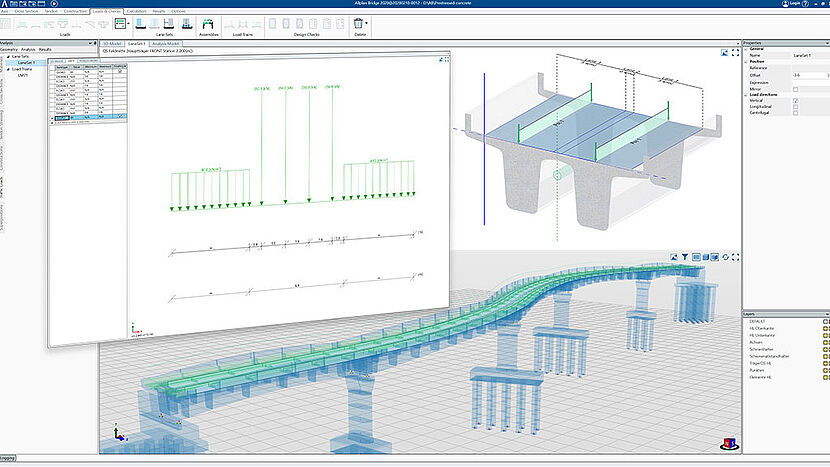
Task: Switch to the Analysis Model tab
Action: (x=165, y=45)
